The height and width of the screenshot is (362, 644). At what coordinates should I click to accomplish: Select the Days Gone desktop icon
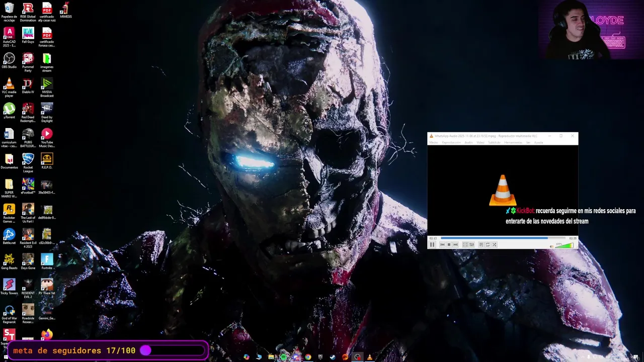coord(28,261)
